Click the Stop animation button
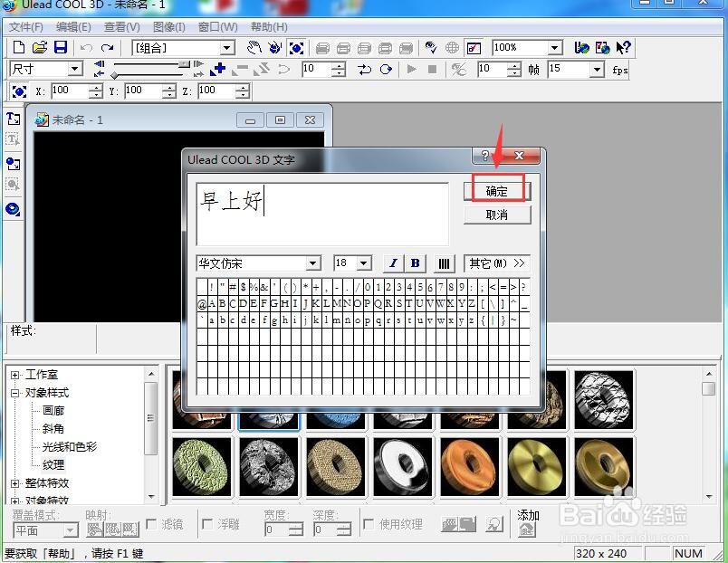The width and height of the screenshot is (728, 563). (x=432, y=69)
